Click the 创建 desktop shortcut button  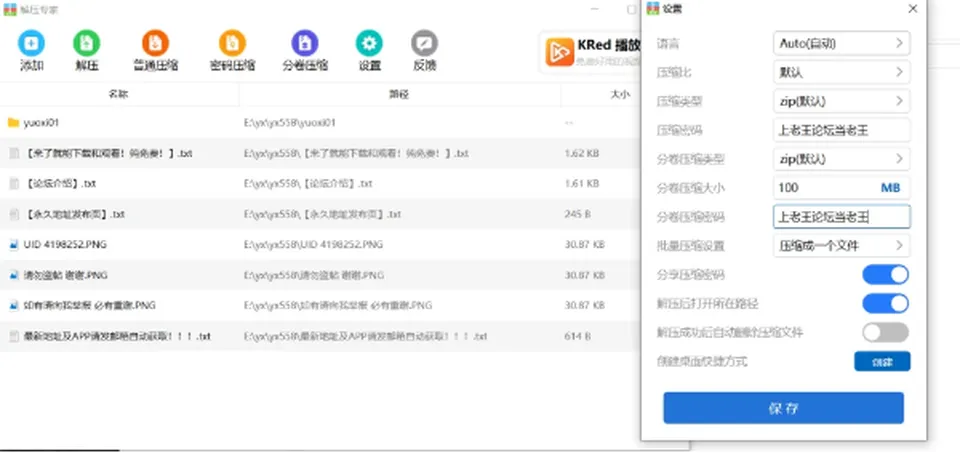[x=882, y=362]
